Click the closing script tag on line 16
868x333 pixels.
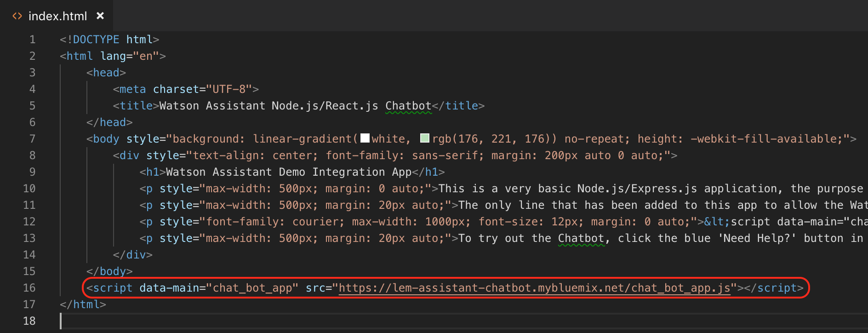(x=774, y=288)
